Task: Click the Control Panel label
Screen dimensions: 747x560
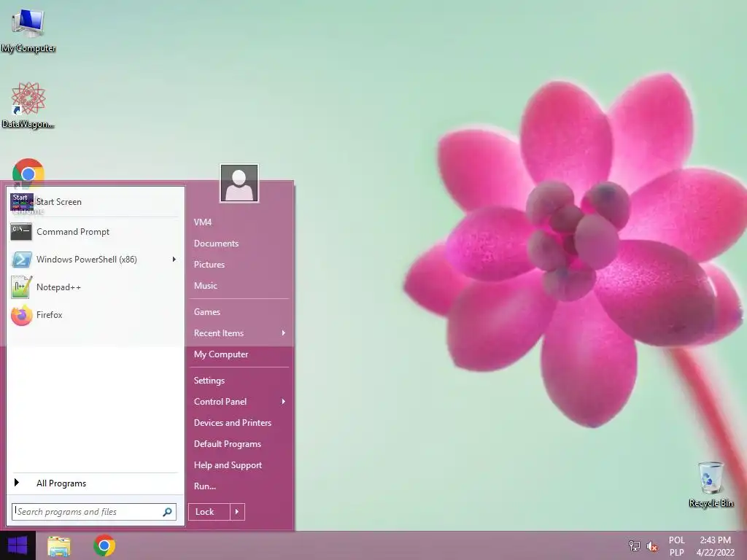Action: 220,402
